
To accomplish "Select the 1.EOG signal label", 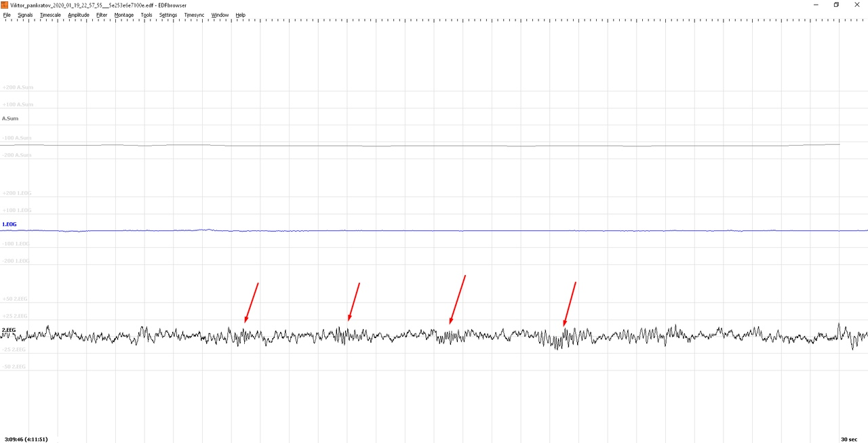I will click(x=9, y=224).
